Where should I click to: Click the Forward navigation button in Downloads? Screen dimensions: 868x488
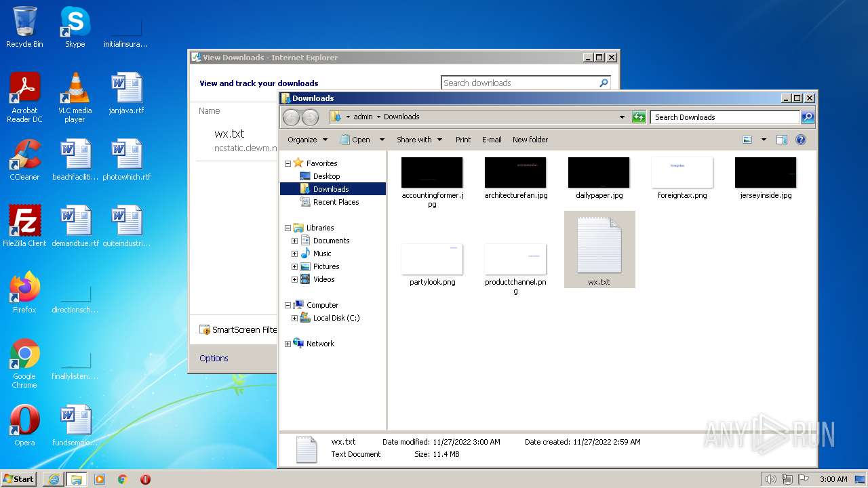pos(310,117)
